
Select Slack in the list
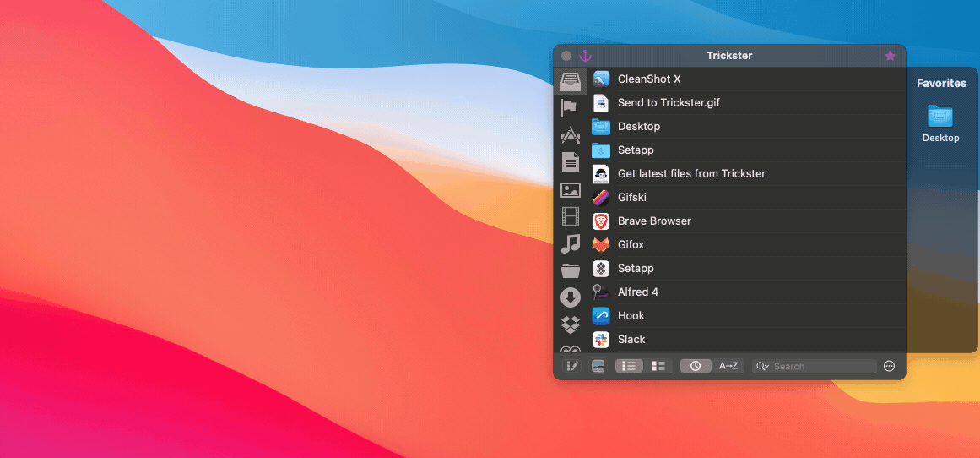747,339
